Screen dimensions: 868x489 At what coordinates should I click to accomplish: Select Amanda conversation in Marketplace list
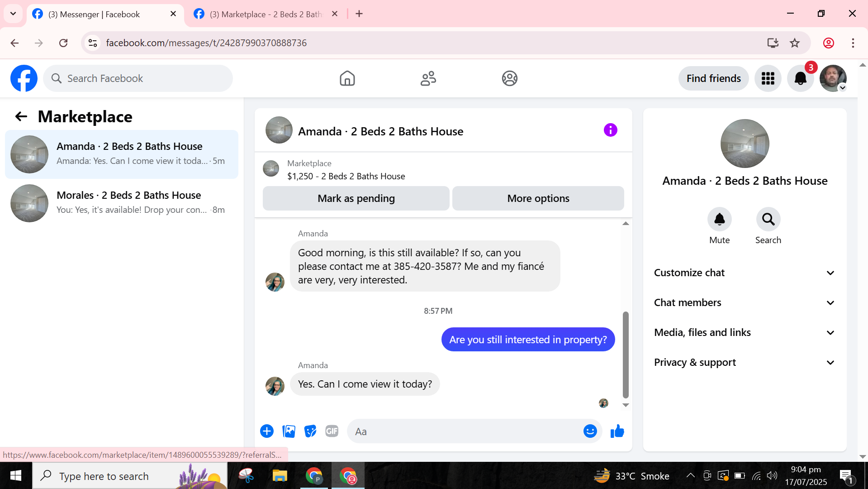122,154
